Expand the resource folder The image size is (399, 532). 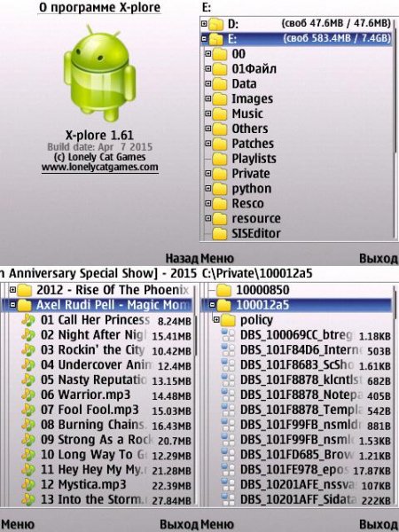click(208, 218)
